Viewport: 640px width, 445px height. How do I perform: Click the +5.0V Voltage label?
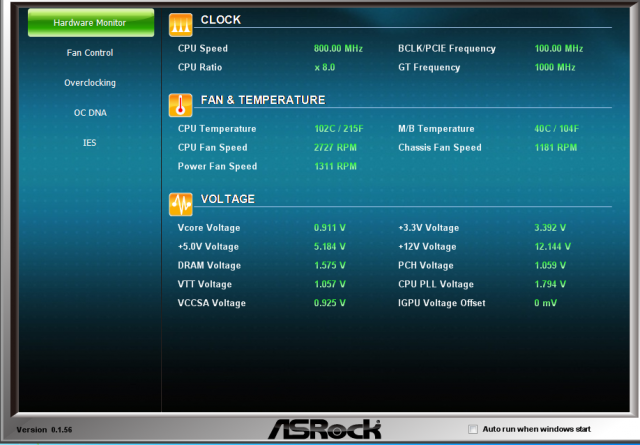[208, 247]
